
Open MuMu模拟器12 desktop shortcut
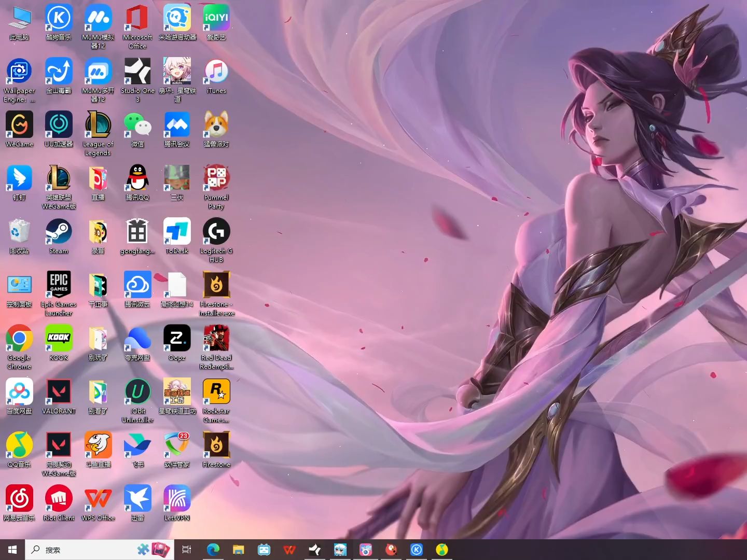[98, 27]
